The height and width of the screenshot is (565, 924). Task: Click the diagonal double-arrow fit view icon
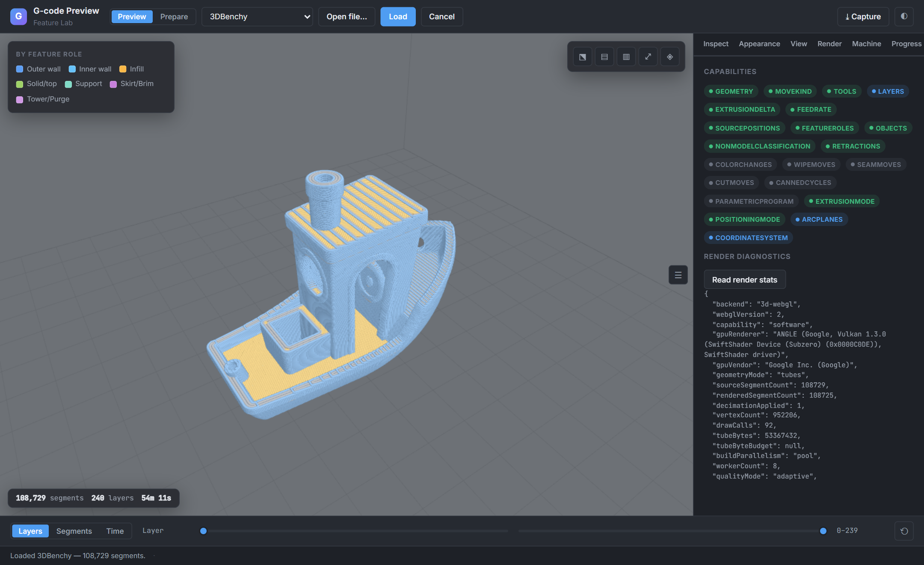(648, 57)
